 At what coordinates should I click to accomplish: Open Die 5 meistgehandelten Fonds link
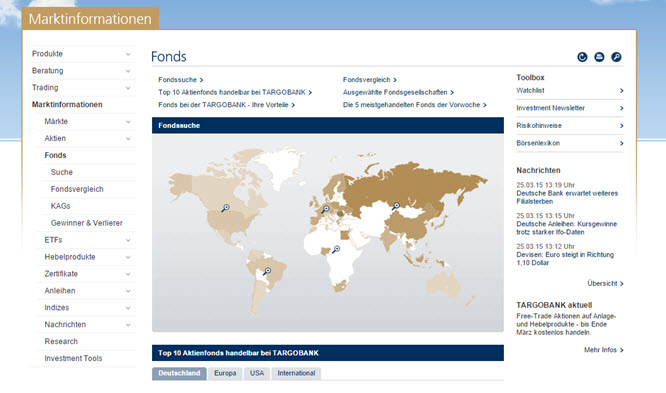pos(415,105)
